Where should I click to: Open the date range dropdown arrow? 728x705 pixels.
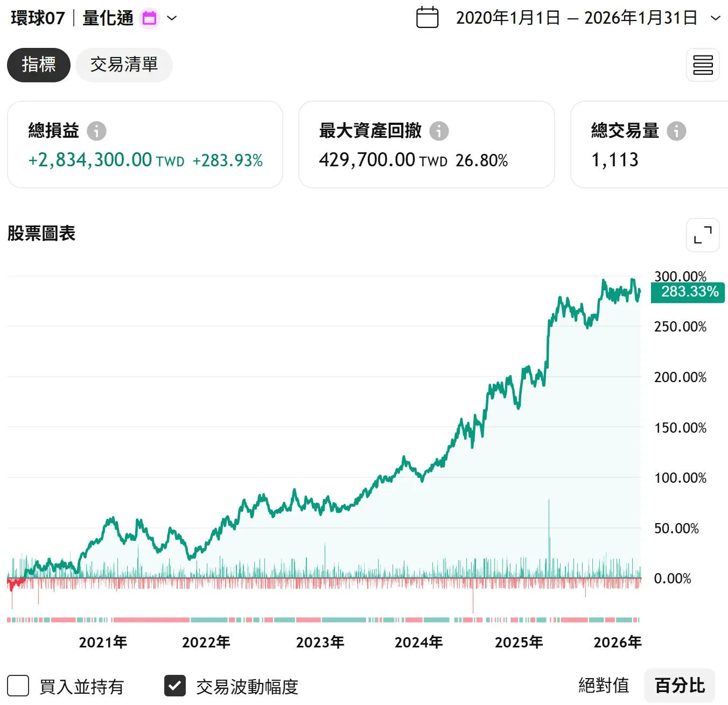(x=716, y=18)
